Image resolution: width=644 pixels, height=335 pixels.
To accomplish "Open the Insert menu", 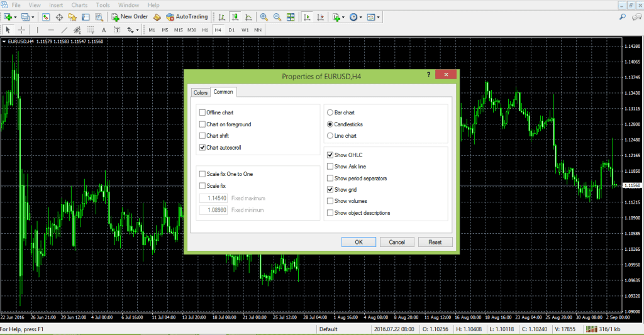I will point(56,5).
